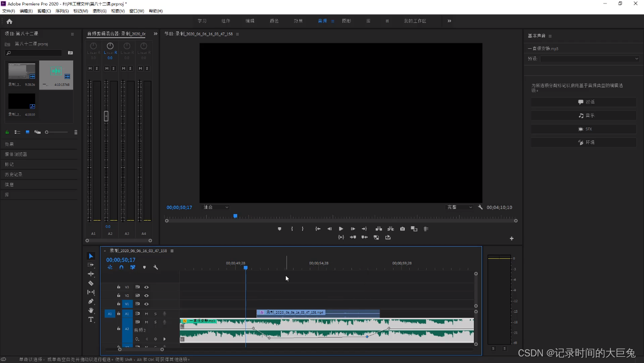644x363 pixels.
Task: Assign 对话 dialogue audio type
Action: (584, 102)
